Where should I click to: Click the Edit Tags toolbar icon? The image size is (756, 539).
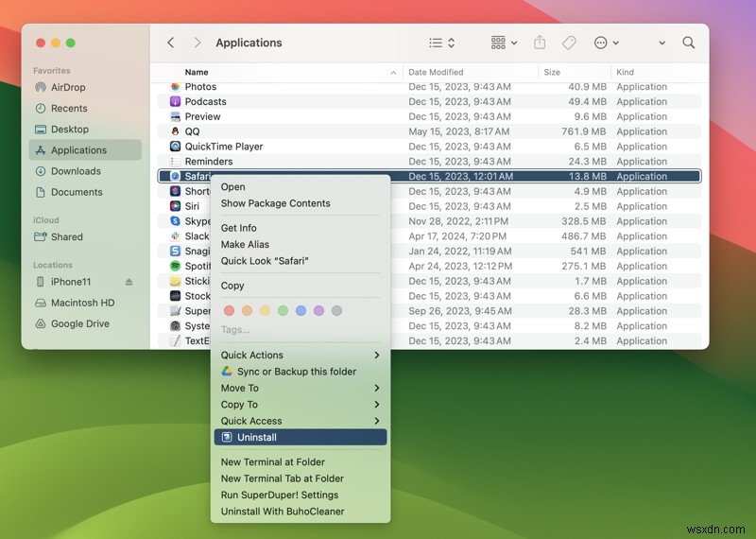click(569, 43)
